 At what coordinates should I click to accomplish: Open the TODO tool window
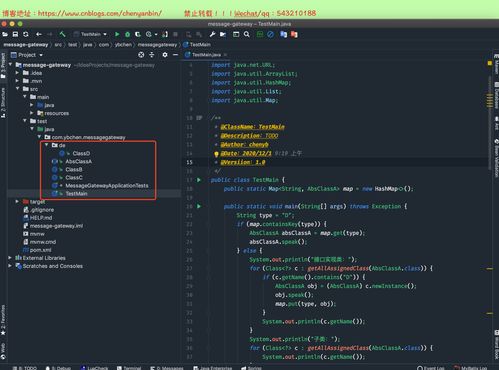25,368
